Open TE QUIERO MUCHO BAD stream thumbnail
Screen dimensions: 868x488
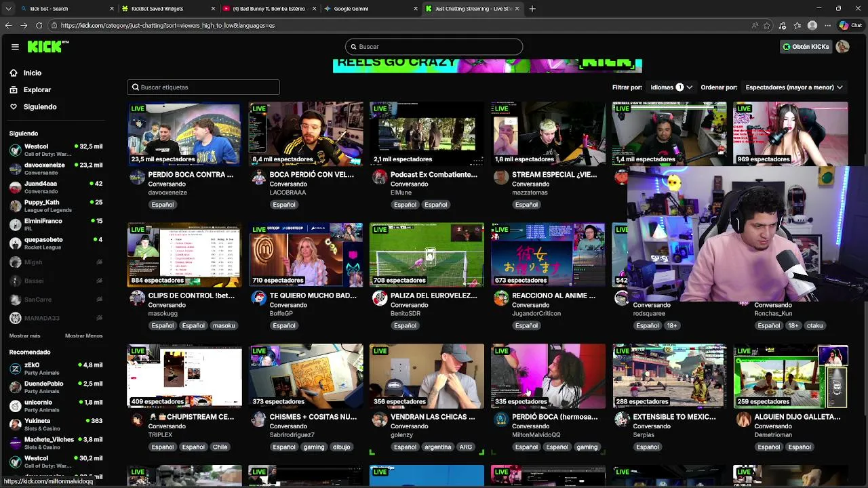[x=305, y=255]
